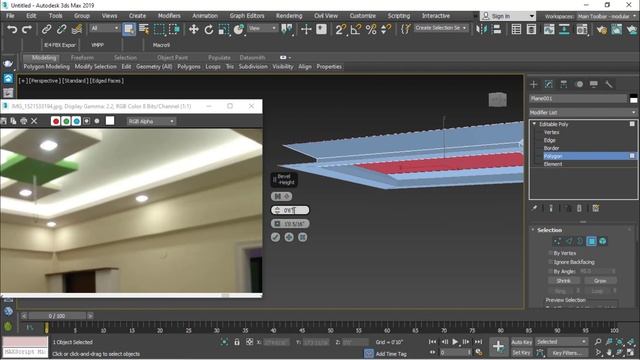Enable the green channel in image window
Image resolution: width=640 pixels, height=360 pixels.
(66, 121)
